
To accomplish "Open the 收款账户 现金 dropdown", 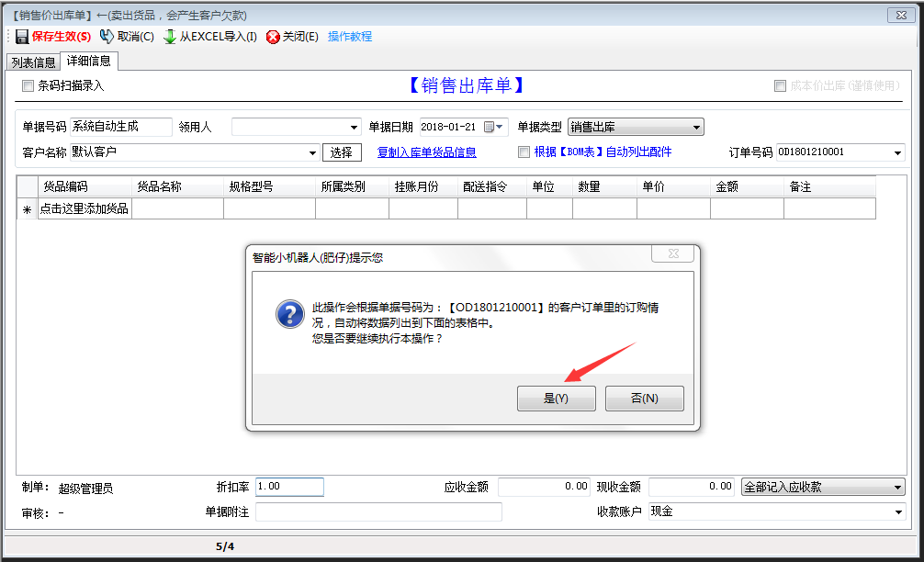I will [x=897, y=511].
